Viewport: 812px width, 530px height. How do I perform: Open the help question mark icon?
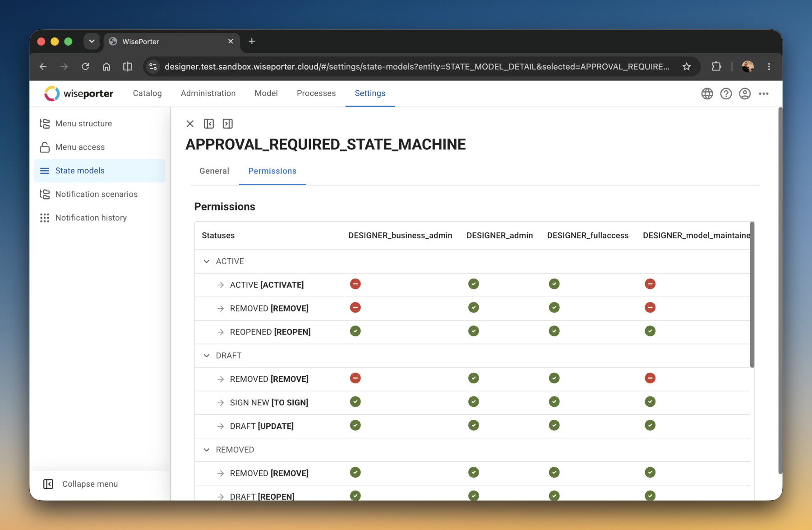coord(726,93)
